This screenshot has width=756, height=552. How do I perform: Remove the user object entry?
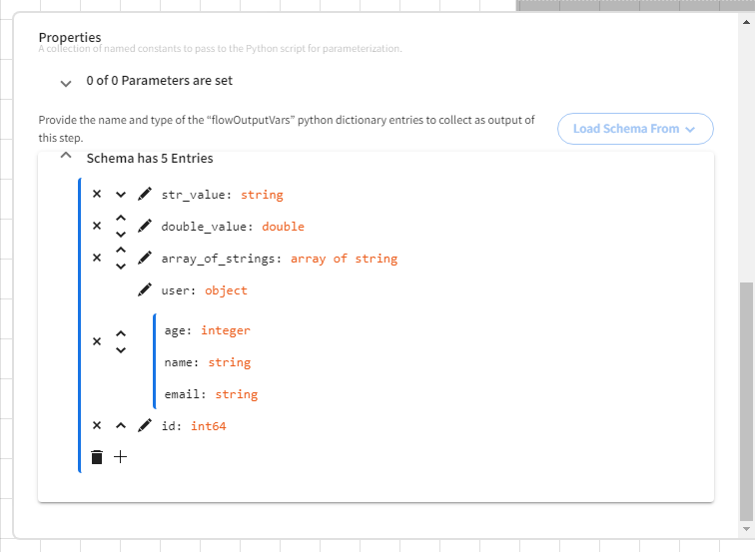[x=97, y=341]
